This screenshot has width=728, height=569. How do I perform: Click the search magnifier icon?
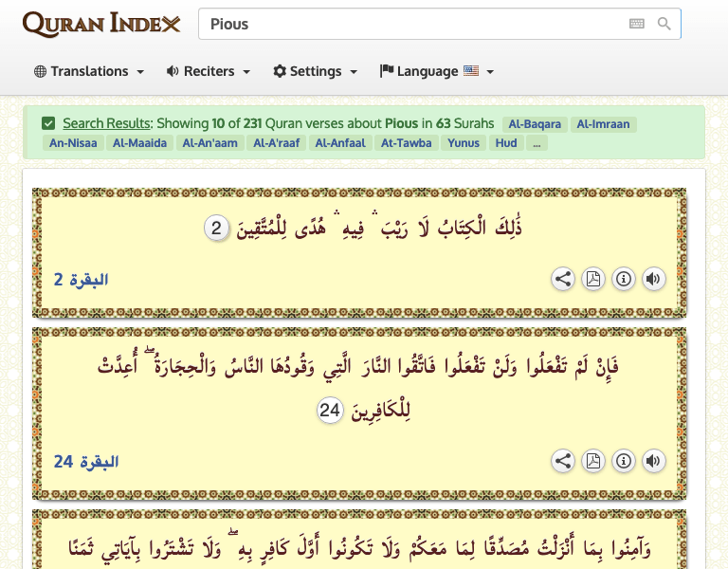[x=664, y=24]
